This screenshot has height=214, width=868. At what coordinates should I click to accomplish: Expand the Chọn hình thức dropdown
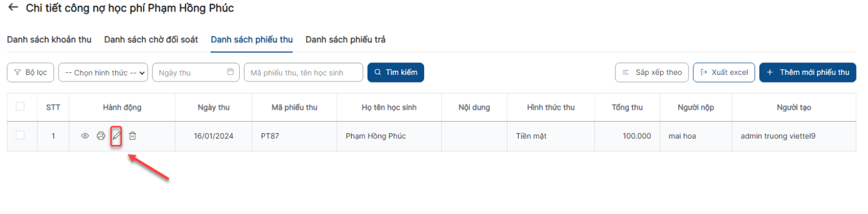[103, 72]
